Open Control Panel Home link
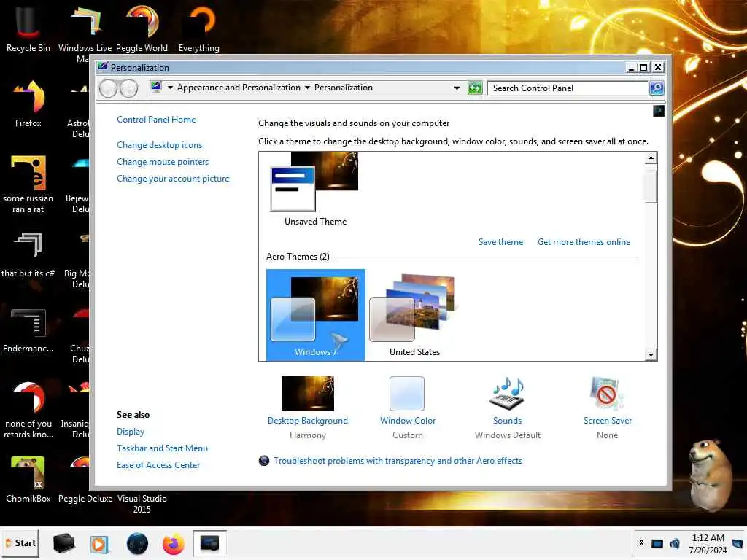The width and height of the screenshot is (747, 560). pos(156,120)
